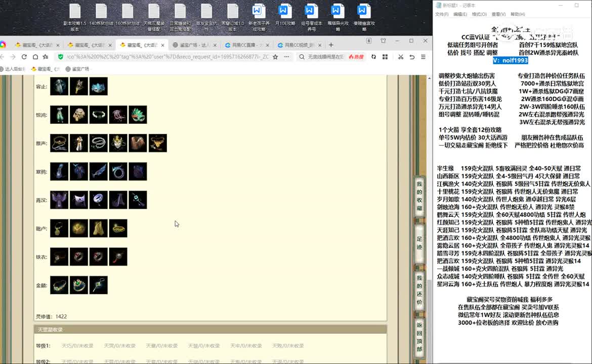This screenshot has height=364, width=592.
Task: Click the 灵修值: 1422 text
Action: 51,316
